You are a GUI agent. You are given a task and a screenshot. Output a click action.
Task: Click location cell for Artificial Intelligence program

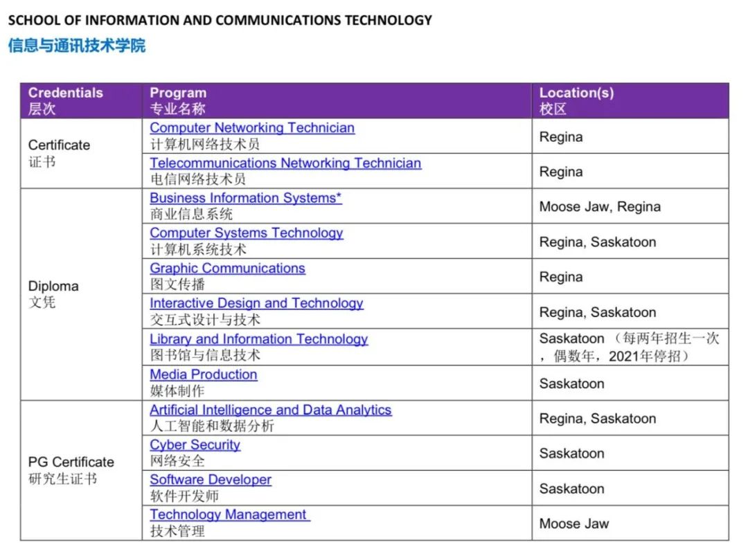(x=630, y=418)
